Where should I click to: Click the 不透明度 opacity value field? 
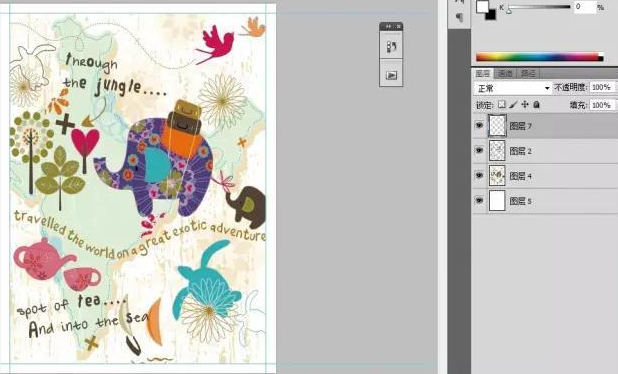pos(602,87)
